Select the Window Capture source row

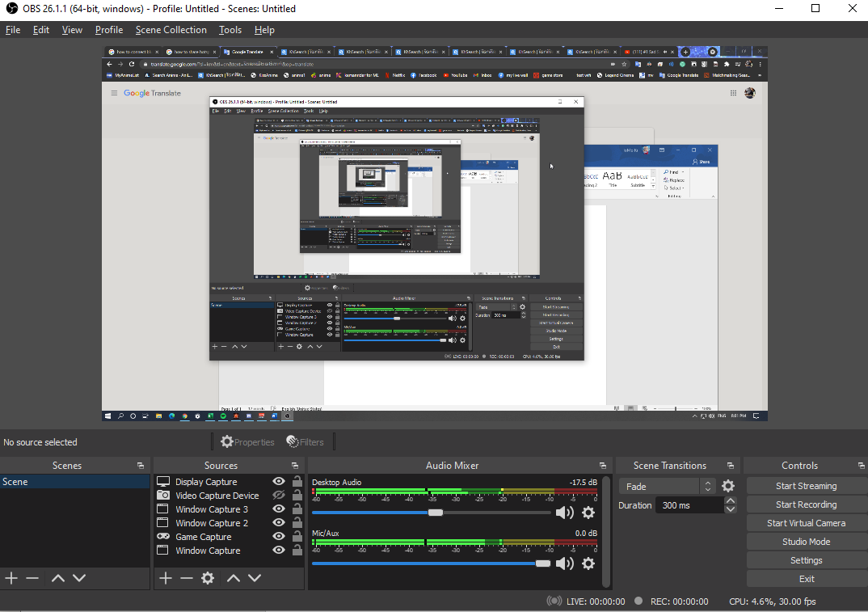click(x=230, y=550)
